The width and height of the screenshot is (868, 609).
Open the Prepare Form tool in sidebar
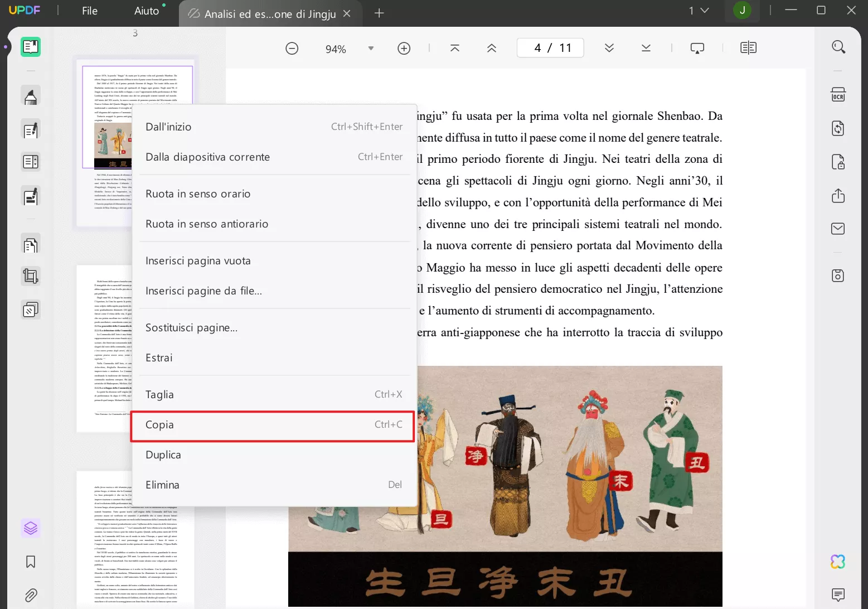31,162
